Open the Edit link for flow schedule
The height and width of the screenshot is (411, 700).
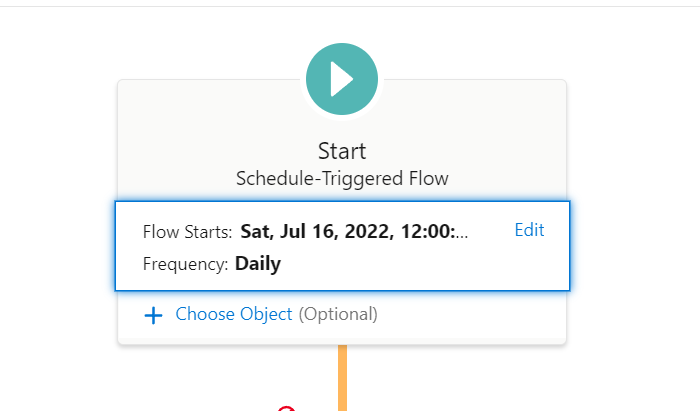click(529, 230)
